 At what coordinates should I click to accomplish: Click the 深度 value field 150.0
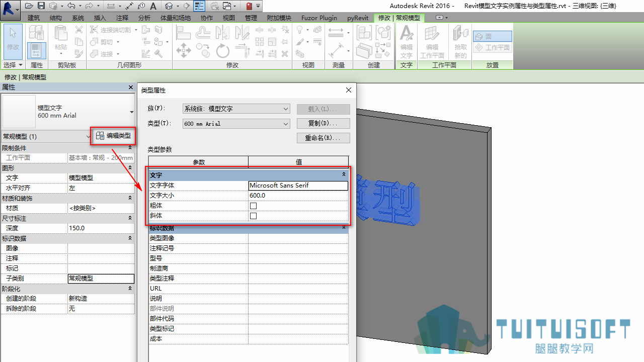pyautogui.click(x=101, y=228)
